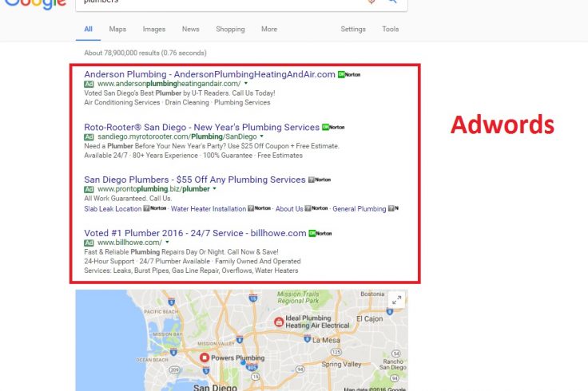
Task: Open Voted #1 Plumber 2016 billhowe.com headline
Action: pyautogui.click(x=195, y=233)
